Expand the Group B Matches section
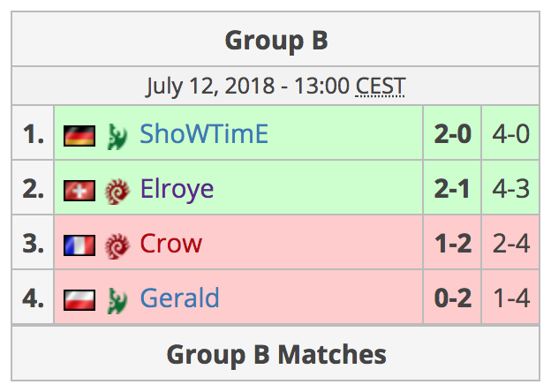This screenshot has width=551, height=392. (275, 354)
